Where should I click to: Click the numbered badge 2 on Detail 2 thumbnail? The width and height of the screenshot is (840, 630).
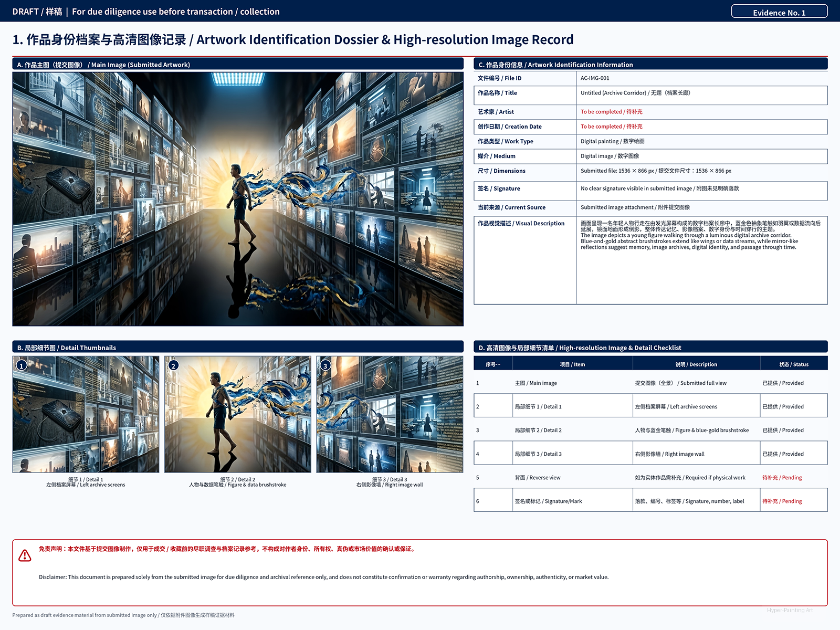[x=174, y=365]
